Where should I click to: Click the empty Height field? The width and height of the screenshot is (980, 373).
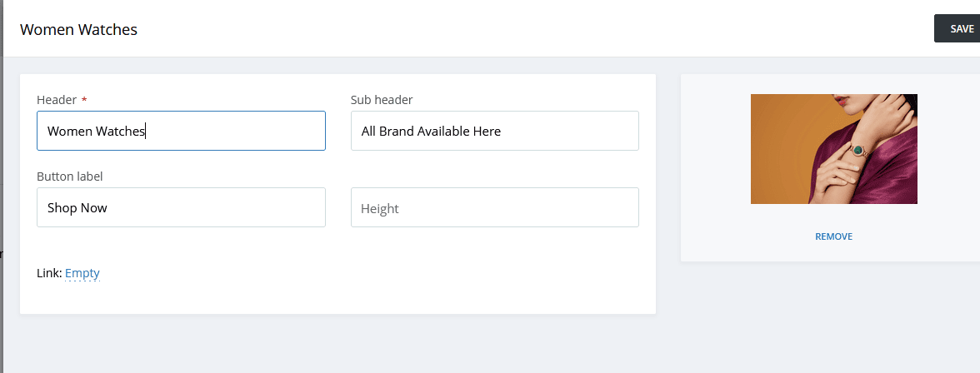(494, 207)
